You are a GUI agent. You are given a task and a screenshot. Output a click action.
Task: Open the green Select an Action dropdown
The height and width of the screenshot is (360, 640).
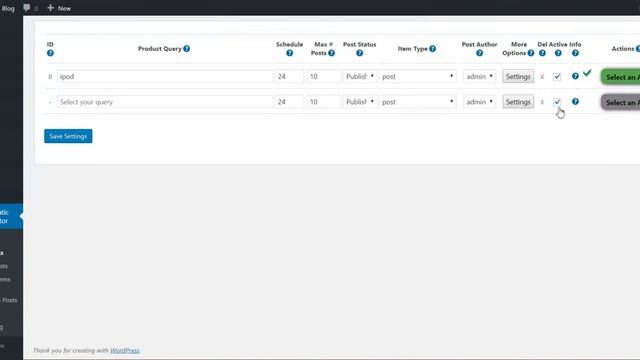pyautogui.click(x=620, y=77)
